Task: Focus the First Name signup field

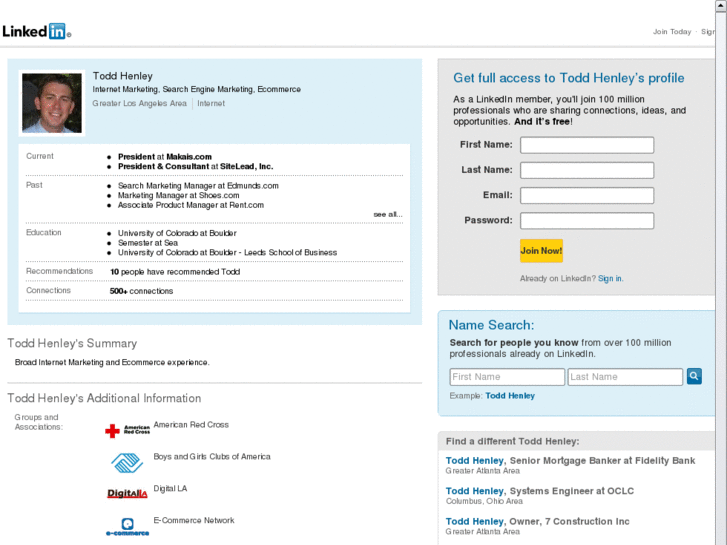Action: (587, 145)
